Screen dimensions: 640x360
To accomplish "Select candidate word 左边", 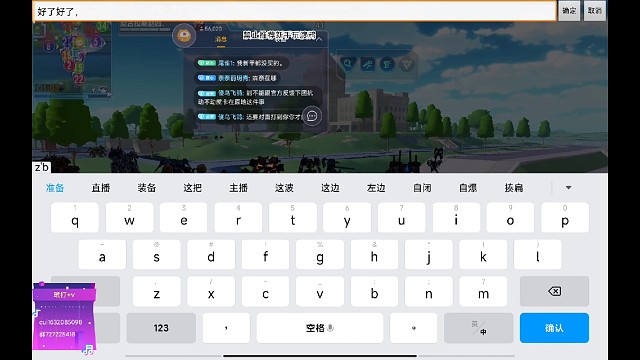I will (x=376, y=188).
